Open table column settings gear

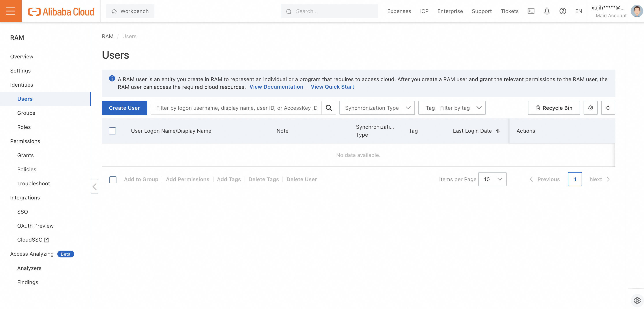[x=590, y=108]
